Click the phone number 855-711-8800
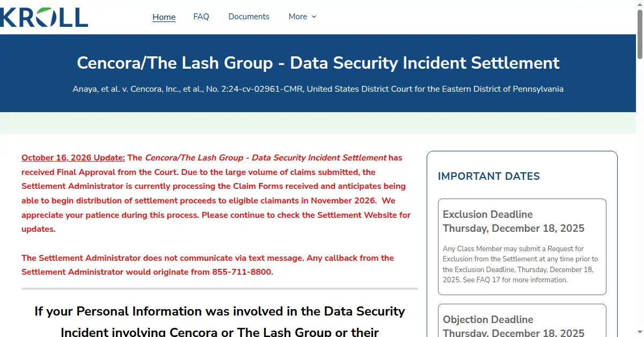The width and height of the screenshot is (644, 337). tap(242, 272)
